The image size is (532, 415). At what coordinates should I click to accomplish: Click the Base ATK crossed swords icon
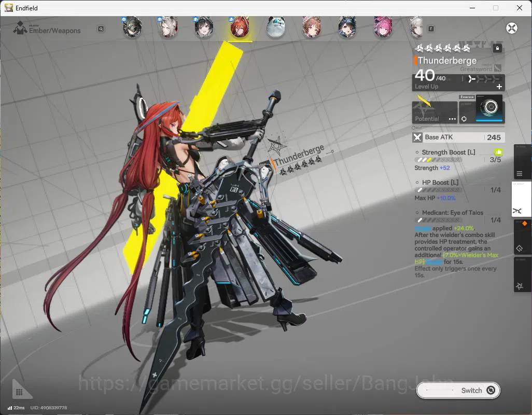[x=417, y=137]
